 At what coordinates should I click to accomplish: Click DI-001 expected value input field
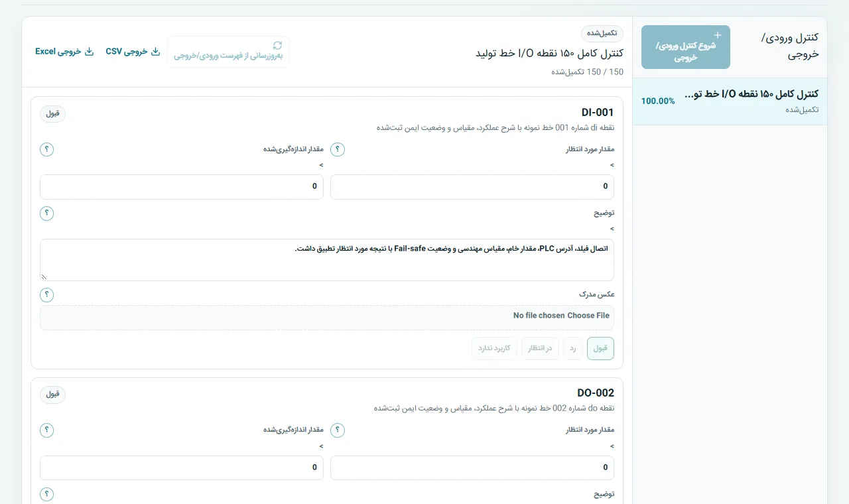pyautogui.click(x=472, y=187)
